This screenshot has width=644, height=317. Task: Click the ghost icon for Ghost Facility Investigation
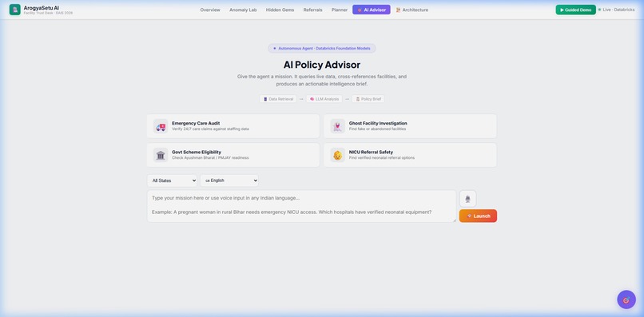[338, 126]
